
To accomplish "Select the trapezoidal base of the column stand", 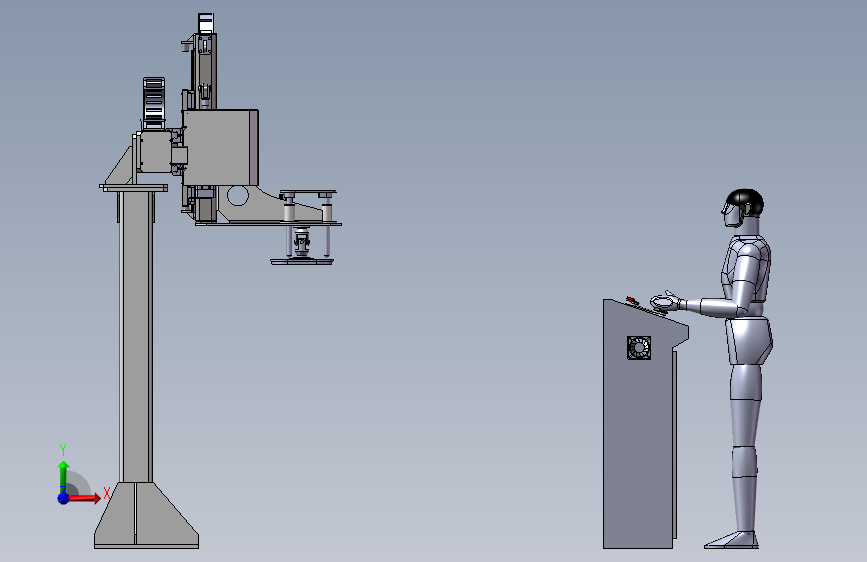I will (x=147, y=515).
